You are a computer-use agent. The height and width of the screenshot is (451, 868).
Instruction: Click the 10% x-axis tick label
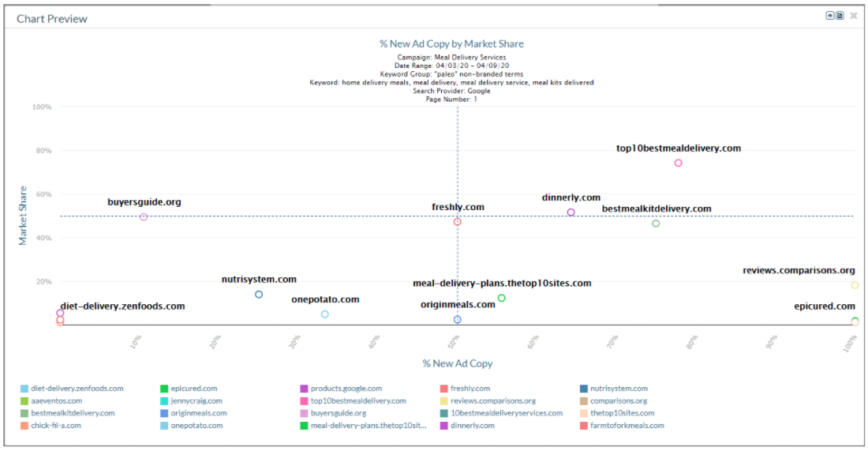tap(137, 342)
